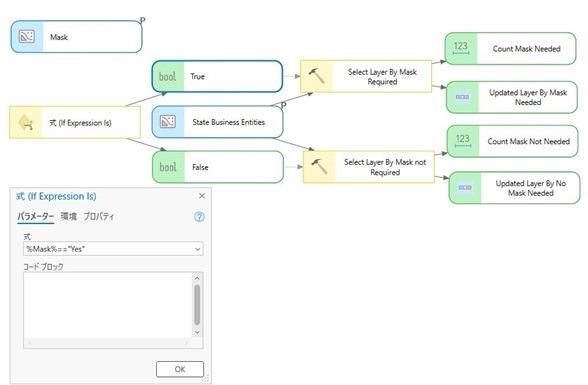Screen dimensions: 588x385
Task: Select the True node label
Action: pos(197,76)
